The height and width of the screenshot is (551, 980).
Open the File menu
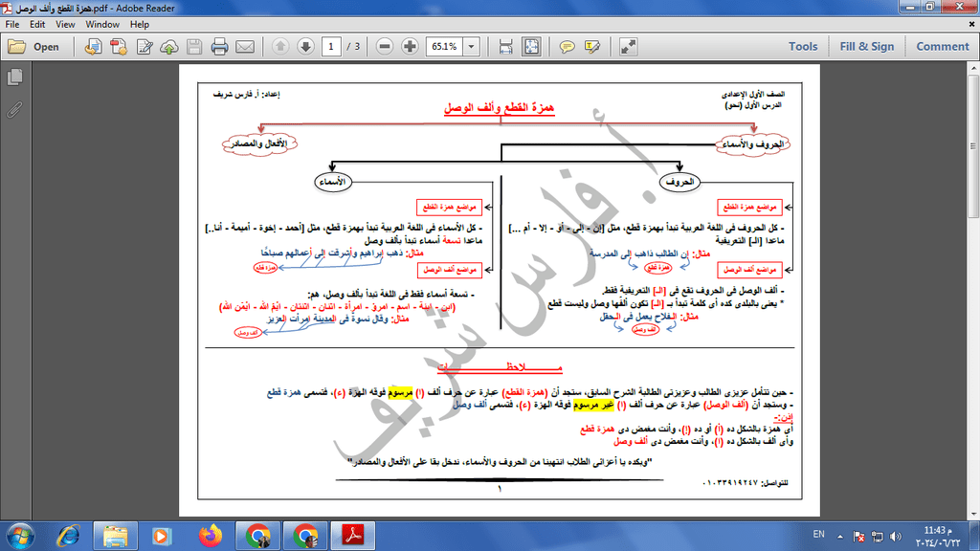(x=11, y=24)
